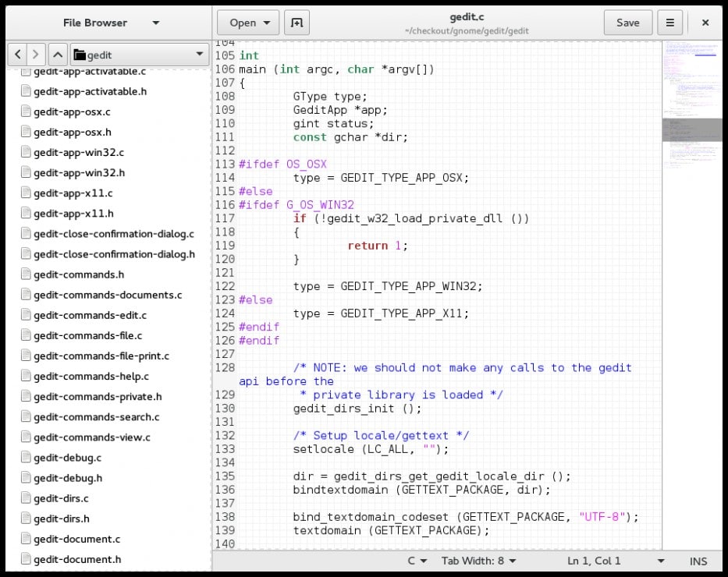This screenshot has width=728, height=577.
Task: Click file icon next to gedit-app-osx.c
Action: point(26,112)
